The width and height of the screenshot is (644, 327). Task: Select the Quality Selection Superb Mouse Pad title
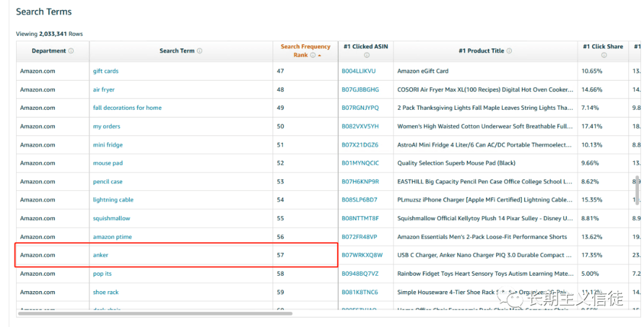click(456, 163)
